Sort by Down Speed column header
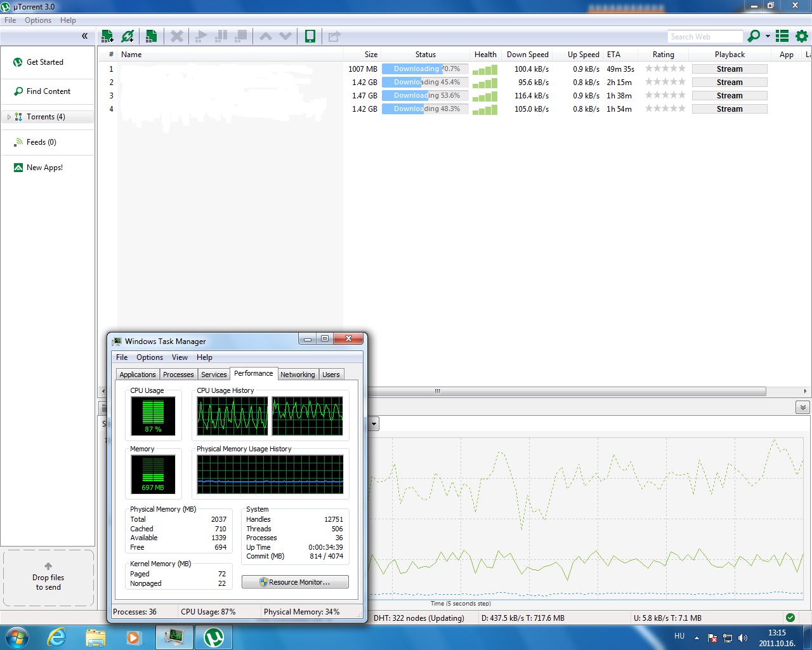Screen dimensions: 812x650 pyautogui.click(x=527, y=55)
